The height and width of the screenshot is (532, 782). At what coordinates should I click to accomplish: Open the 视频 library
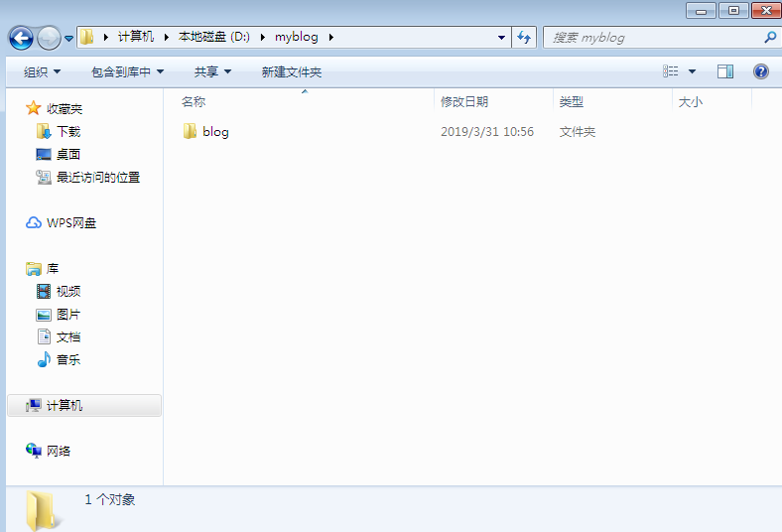[68, 291]
